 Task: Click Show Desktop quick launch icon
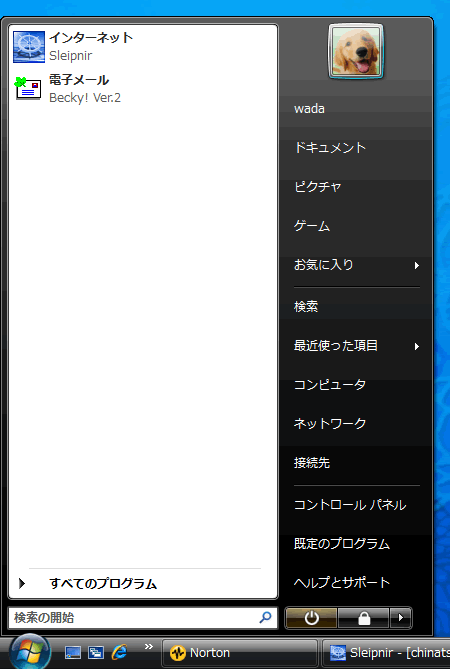[x=73, y=652]
